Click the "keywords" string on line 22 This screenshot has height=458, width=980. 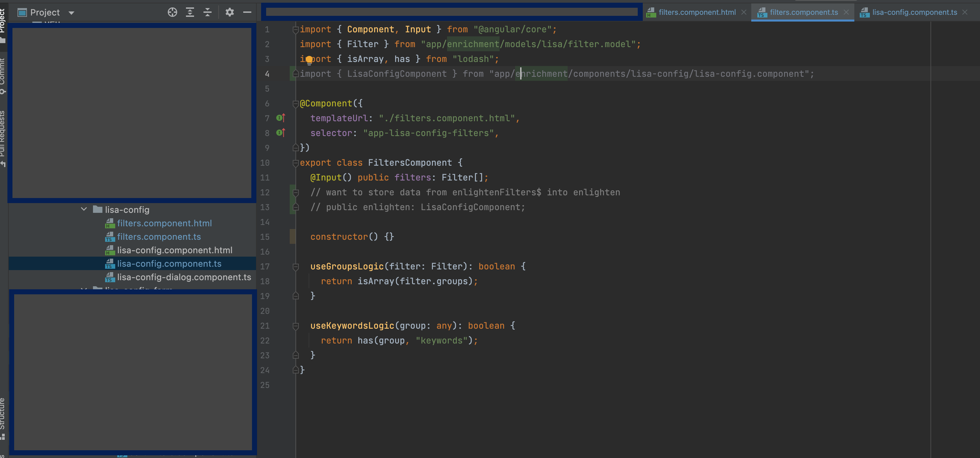click(x=441, y=340)
